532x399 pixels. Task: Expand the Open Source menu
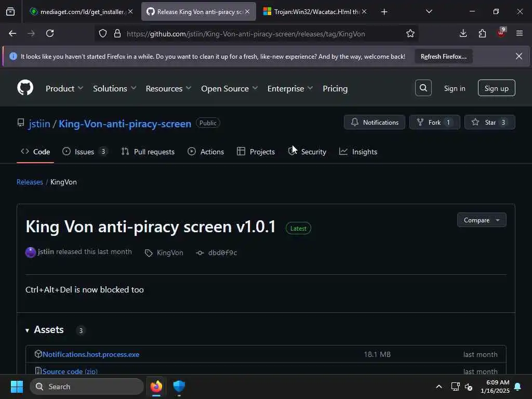point(229,88)
